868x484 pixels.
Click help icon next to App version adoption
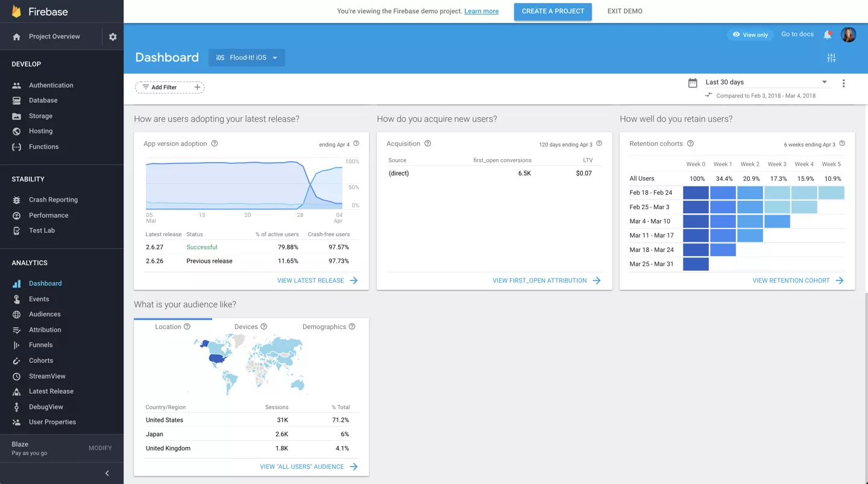(215, 143)
